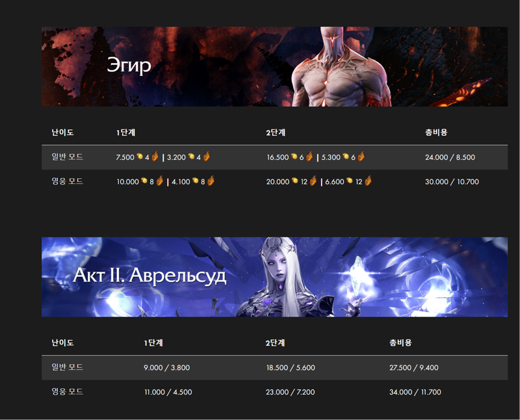Click the orange ember icon after 6.600's 12
This screenshot has height=420, width=520.
tap(368, 181)
